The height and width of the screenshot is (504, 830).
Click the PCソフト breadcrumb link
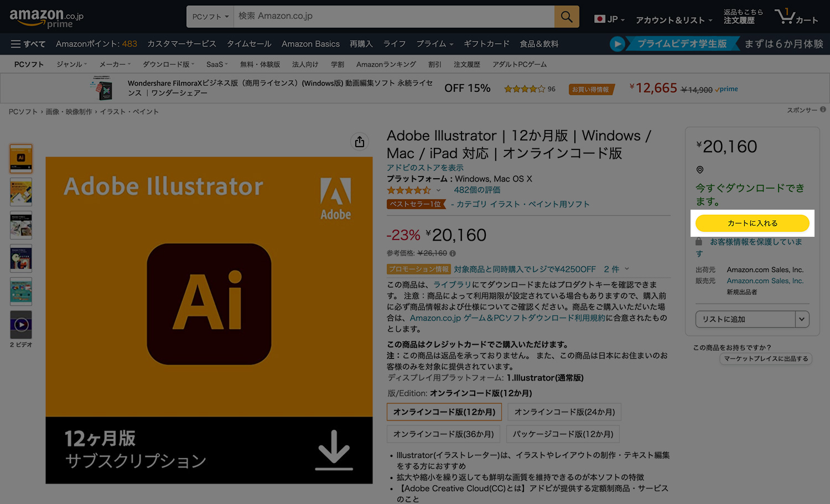[23, 112]
